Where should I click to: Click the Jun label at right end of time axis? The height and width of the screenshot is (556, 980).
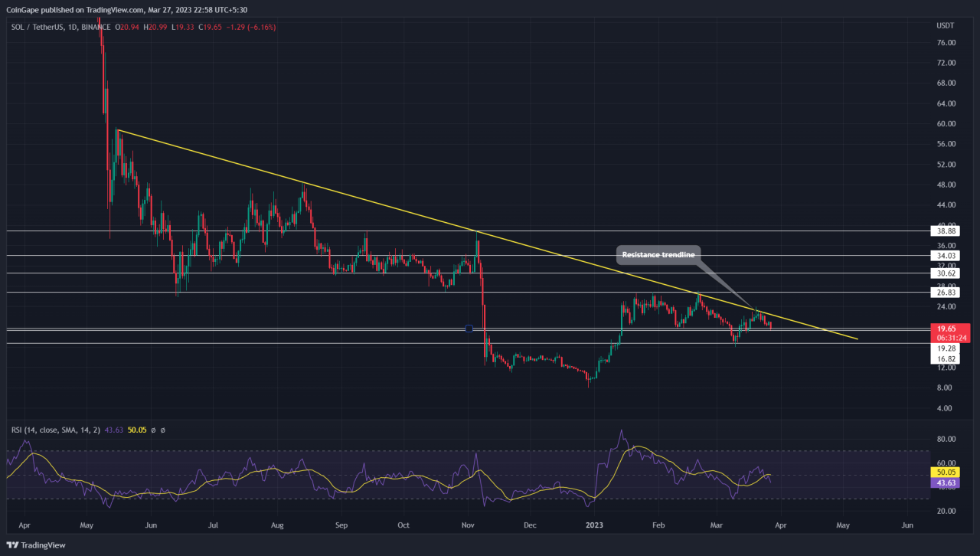tap(907, 526)
